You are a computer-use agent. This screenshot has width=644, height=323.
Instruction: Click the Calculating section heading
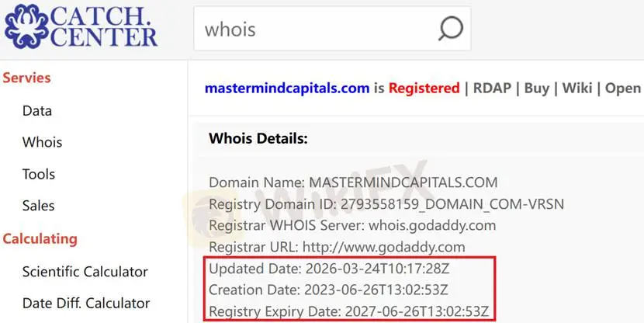[40, 239]
